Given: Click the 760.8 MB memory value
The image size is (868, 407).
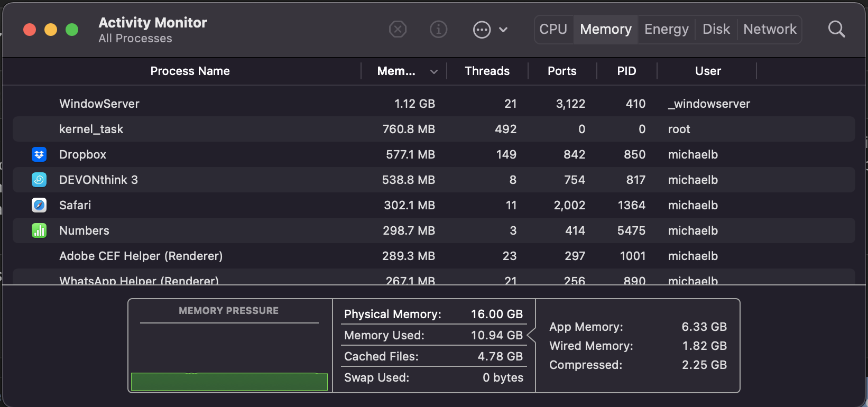Looking at the screenshot, I should [x=409, y=129].
